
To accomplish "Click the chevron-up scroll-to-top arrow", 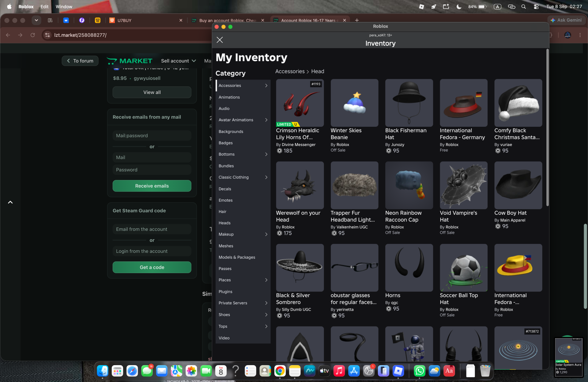I will tap(10, 202).
